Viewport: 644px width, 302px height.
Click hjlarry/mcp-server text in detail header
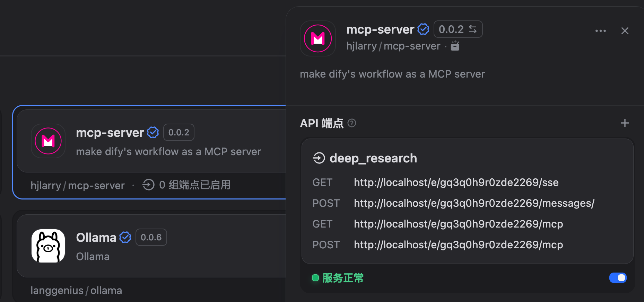[x=393, y=46]
